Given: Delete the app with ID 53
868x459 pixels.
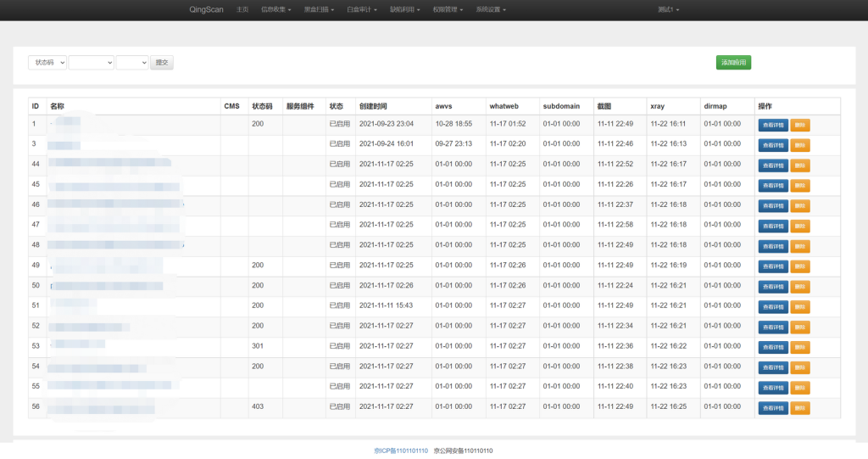Looking at the screenshot, I should click(x=800, y=347).
